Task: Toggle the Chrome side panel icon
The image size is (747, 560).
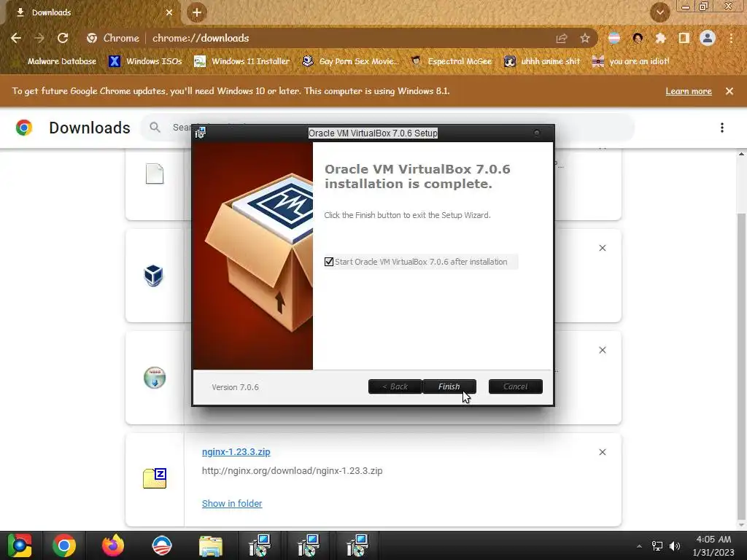Action: pyautogui.click(x=684, y=38)
